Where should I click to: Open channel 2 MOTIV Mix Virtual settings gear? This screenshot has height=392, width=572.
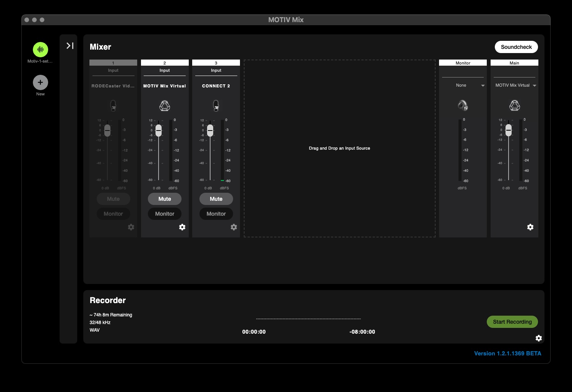tap(182, 227)
